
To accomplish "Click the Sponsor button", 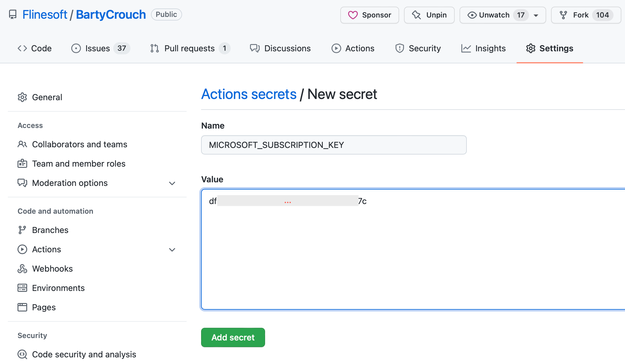I will 370,15.
